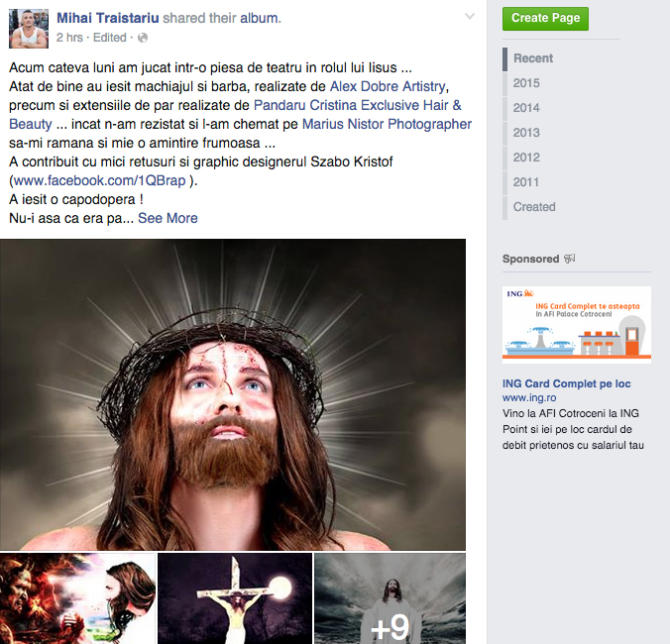Viewport: 670px width, 644px height.
Task: Open the post options chevron dropdown
Action: [x=469, y=17]
